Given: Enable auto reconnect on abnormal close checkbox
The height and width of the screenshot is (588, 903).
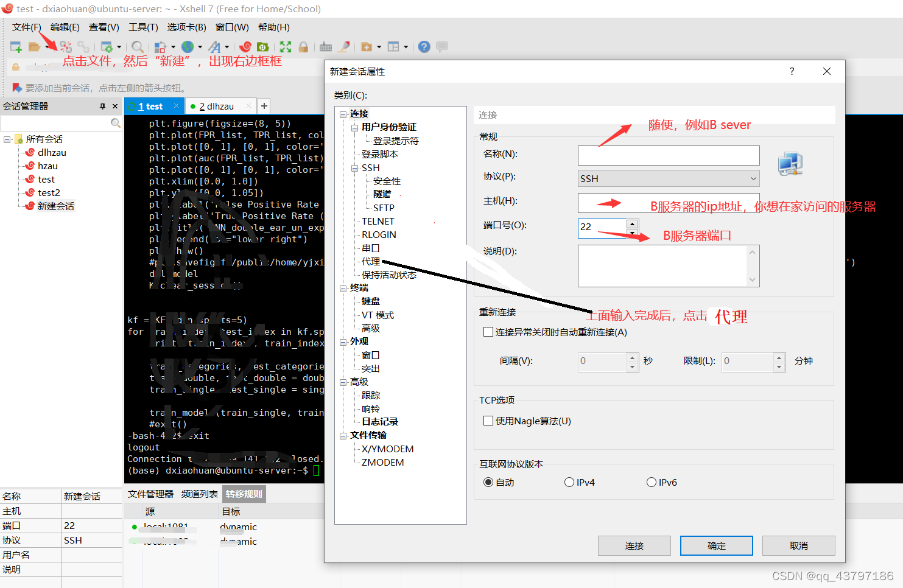Looking at the screenshot, I should coord(488,332).
